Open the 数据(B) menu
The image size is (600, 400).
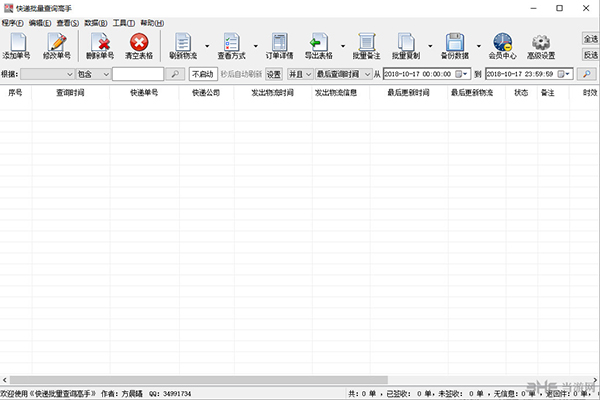[x=96, y=23]
